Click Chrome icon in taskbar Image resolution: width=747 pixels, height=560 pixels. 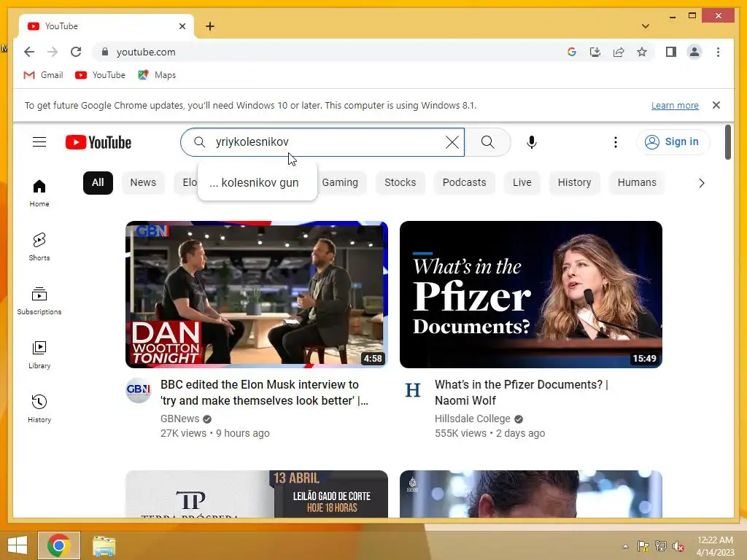click(x=59, y=545)
